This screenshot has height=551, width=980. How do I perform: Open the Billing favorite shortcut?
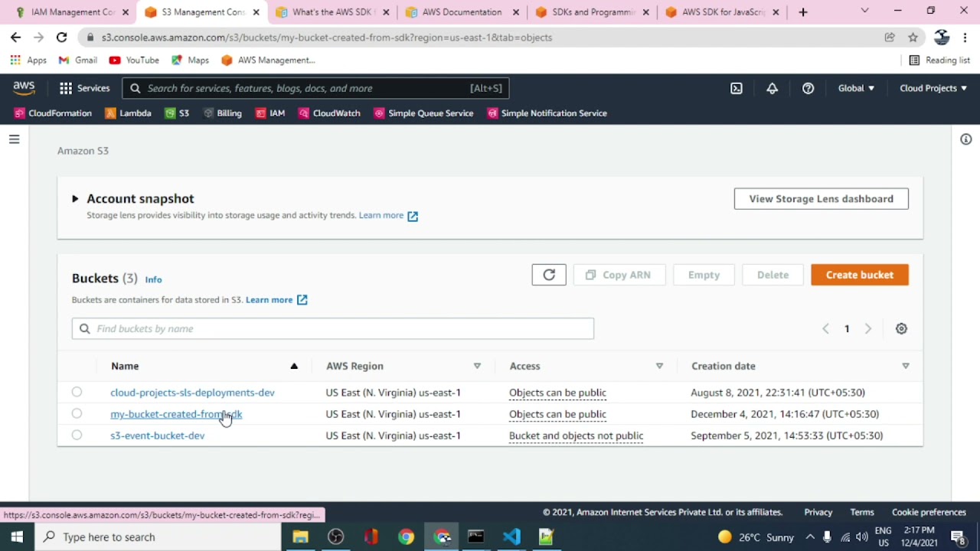tap(223, 113)
